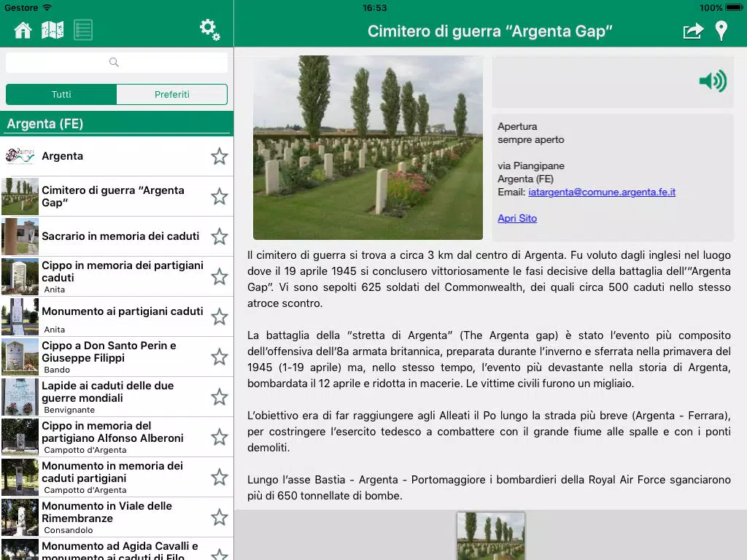747x560 pixels.
Task: Select the Preferiti tab
Action: (x=172, y=94)
